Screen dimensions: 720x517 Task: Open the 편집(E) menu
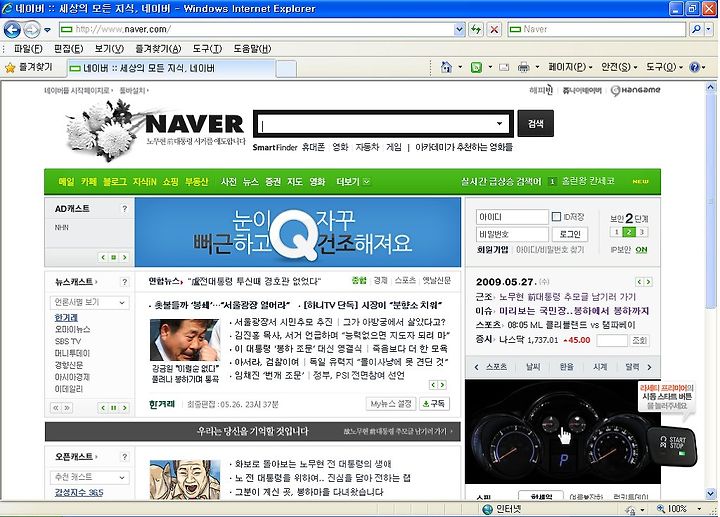(68, 49)
